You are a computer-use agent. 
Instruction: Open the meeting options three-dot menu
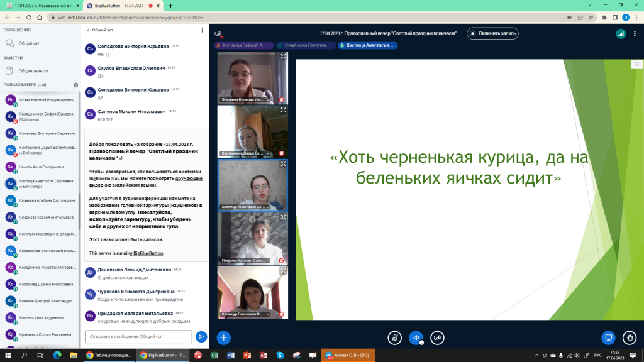(635, 34)
